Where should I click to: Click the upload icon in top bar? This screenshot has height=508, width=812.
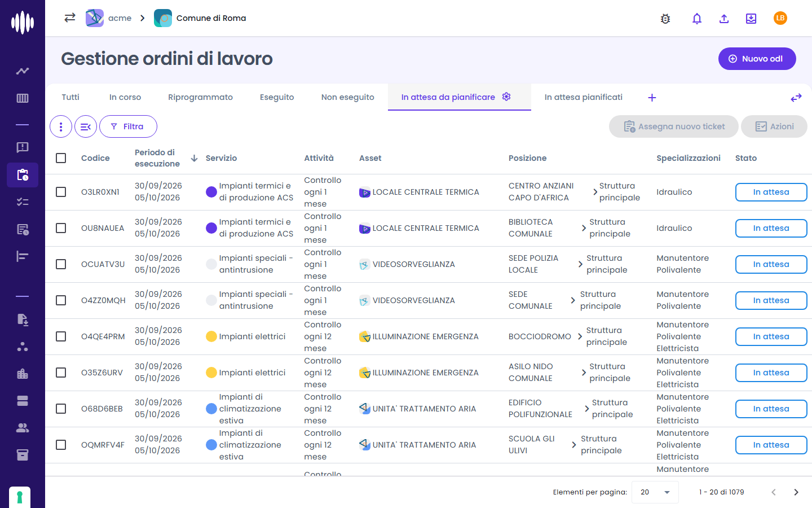click(x=724, y=19)
